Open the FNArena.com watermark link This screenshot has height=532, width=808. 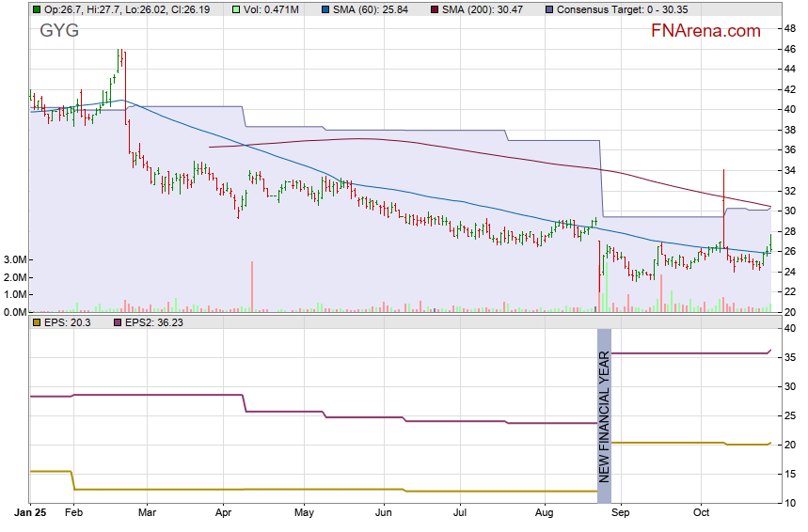click(705, 31)
